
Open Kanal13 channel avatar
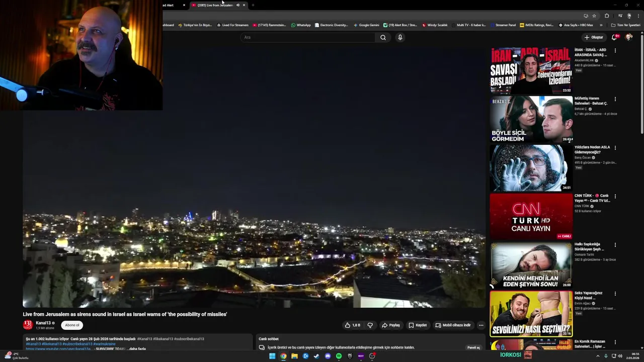click(x=28, y=325)
